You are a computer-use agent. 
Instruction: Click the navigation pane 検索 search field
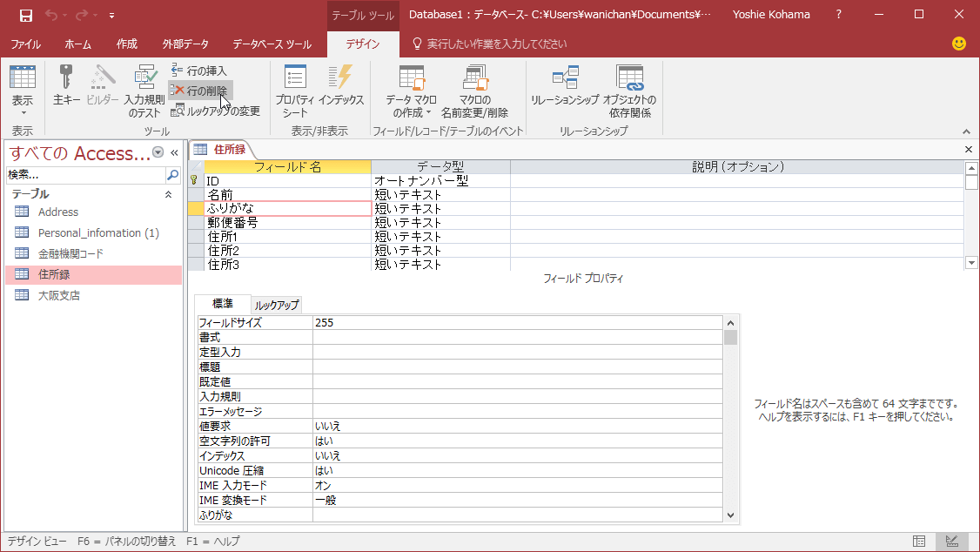click(x=85, y=174)
